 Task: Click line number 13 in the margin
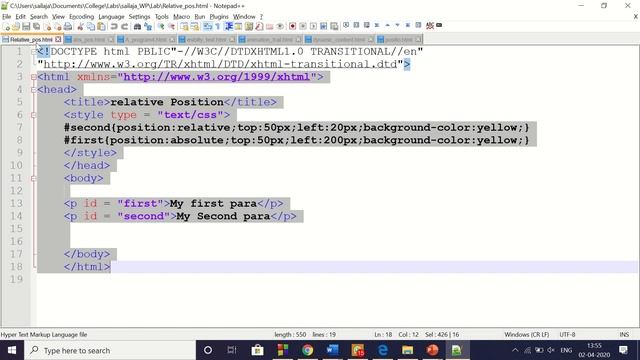16,204
